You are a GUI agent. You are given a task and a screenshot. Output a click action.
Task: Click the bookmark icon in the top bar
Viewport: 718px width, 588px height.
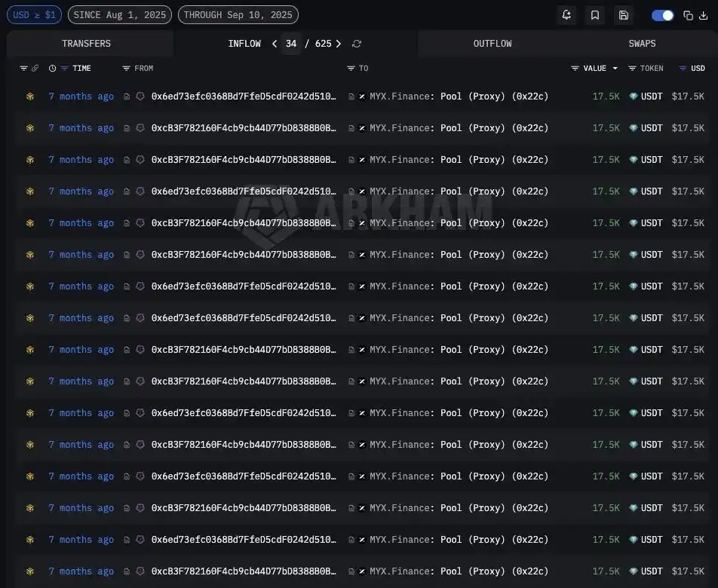(595, 15)
